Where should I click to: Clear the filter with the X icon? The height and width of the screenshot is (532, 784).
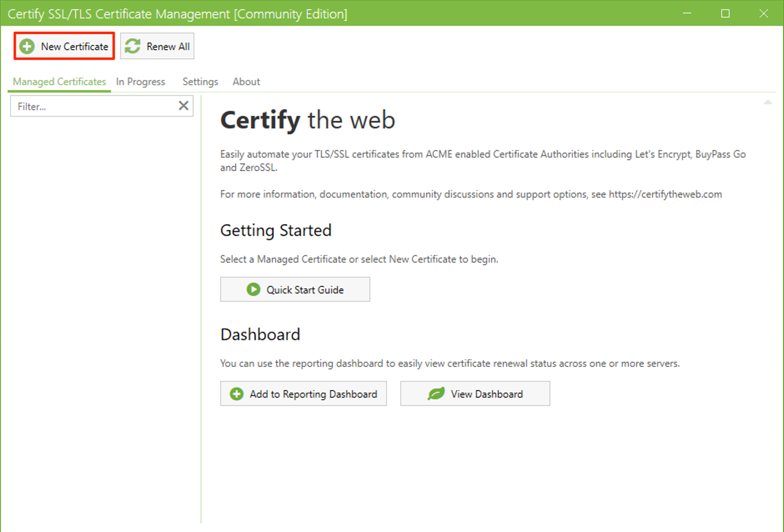183,106
